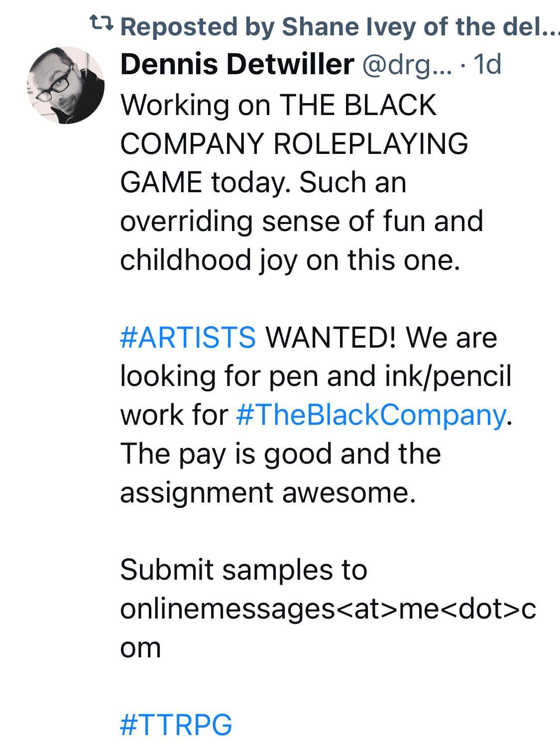Click the 'assignment awesome.' line
The width and height of the screenshot is (560, 755).
point(268,493)
